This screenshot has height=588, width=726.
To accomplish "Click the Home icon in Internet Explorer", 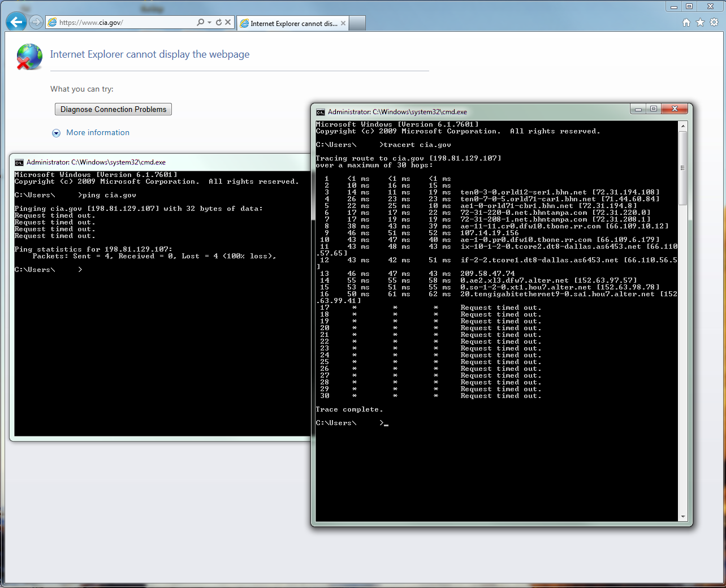I will [686, 23].
